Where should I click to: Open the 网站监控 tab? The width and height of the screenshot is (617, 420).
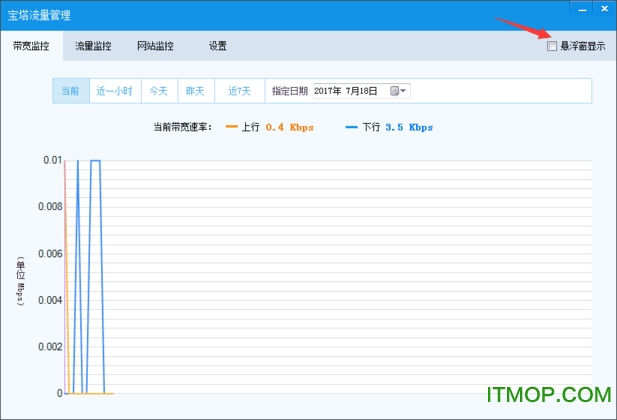155,46
